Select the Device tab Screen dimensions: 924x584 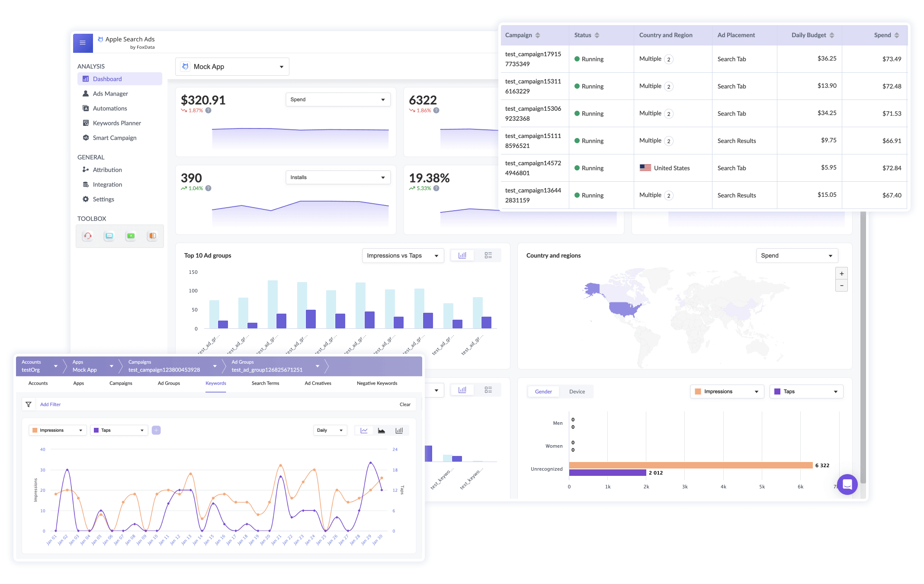tap(577, 391)
